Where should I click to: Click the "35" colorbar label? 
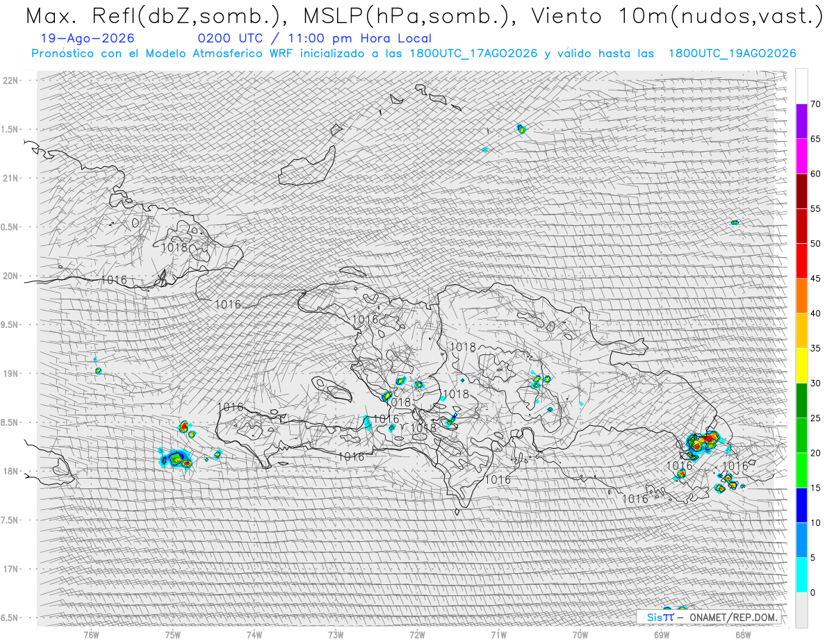click(x=815, y=348)
